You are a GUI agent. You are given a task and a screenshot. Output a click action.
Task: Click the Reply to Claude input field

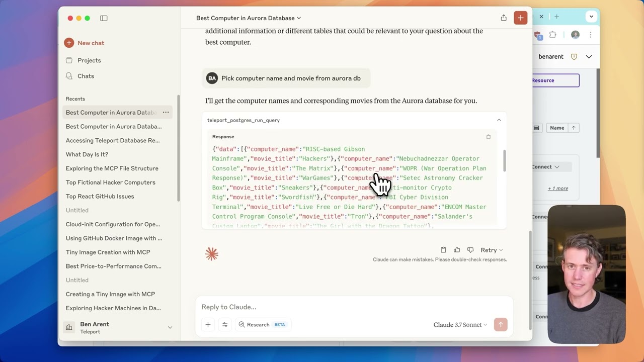[x=354, y=307]
